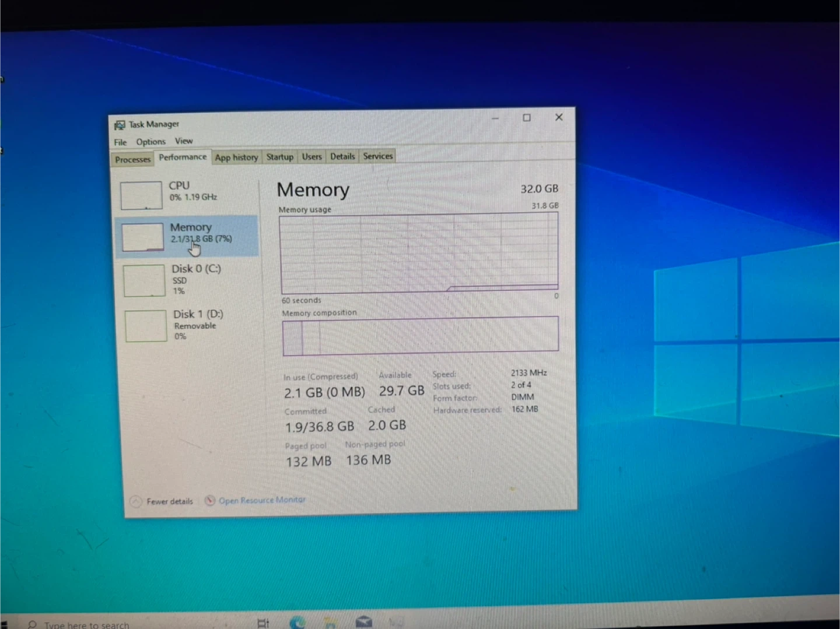Switch to the Services tab

(x=378, y=156)
